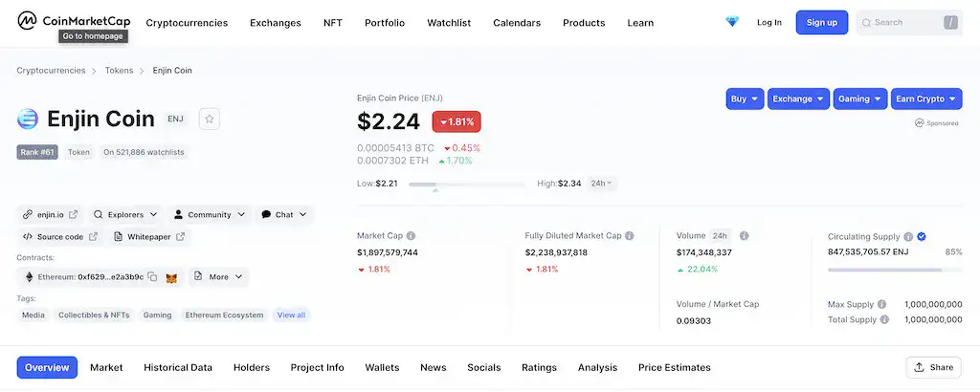Click Volume info icon

[x=744, y=236]
